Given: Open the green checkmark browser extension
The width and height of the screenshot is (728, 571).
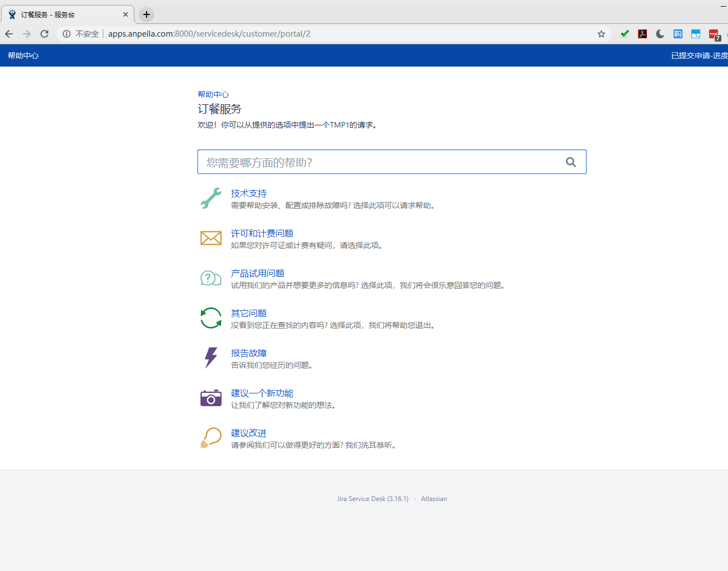Looking at the screenshot, I should (x=625, y=34).
